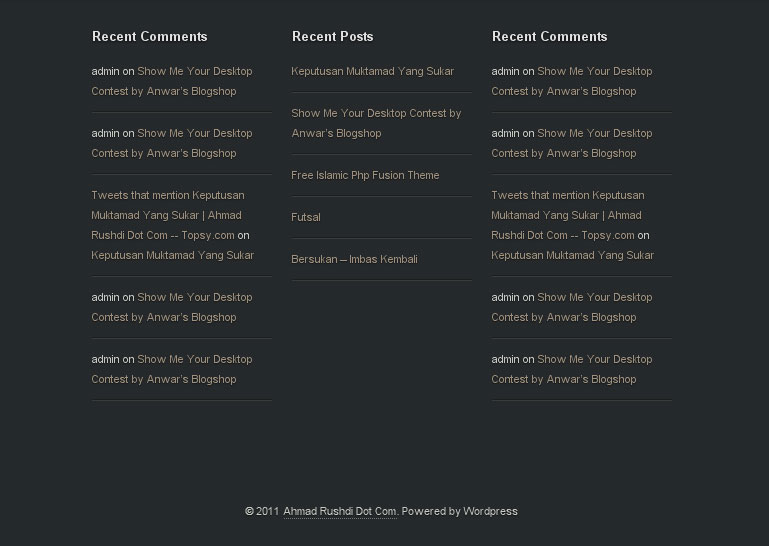Open fourth comment's Show Me Your Desktop link, left column

point(172,307)
